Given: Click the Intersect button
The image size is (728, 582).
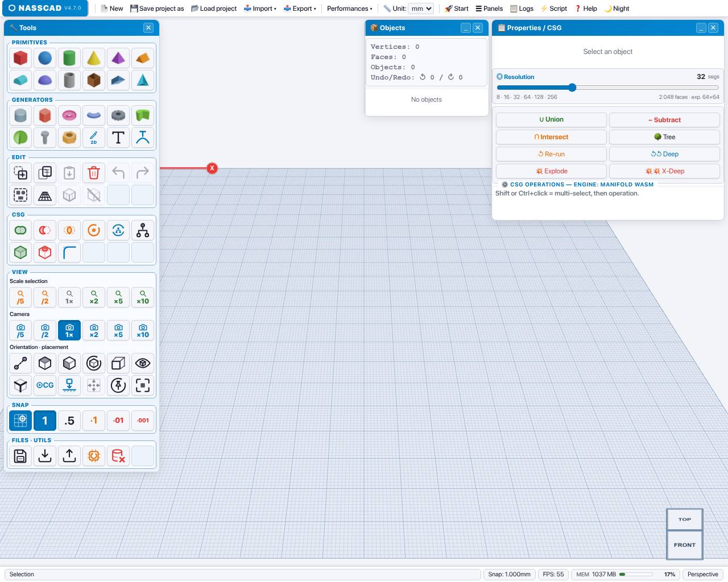Looking at the screenshot, I should tap(551, 137).
